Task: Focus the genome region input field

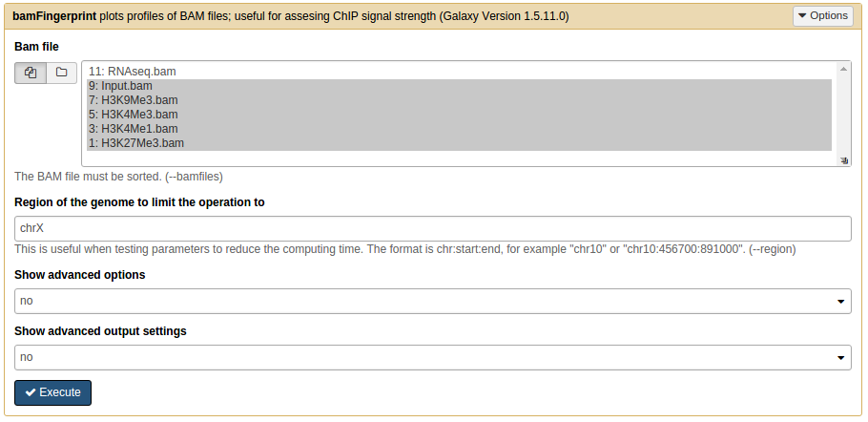Action: tap(433, 229)
